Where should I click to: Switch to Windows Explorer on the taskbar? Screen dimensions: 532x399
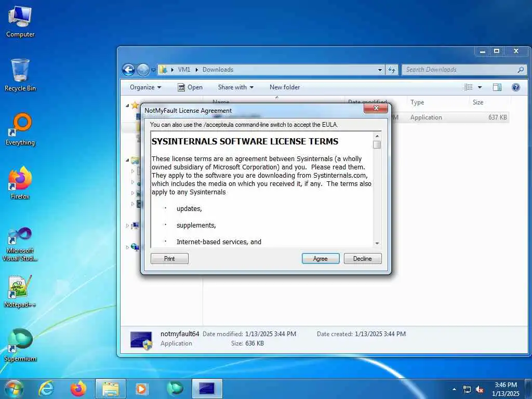coord(111,389)
